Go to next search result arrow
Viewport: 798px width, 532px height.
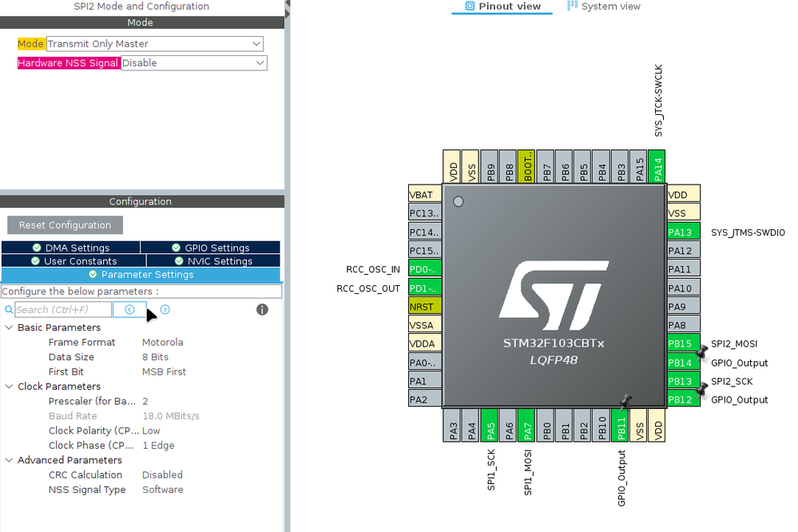[165, 309]
